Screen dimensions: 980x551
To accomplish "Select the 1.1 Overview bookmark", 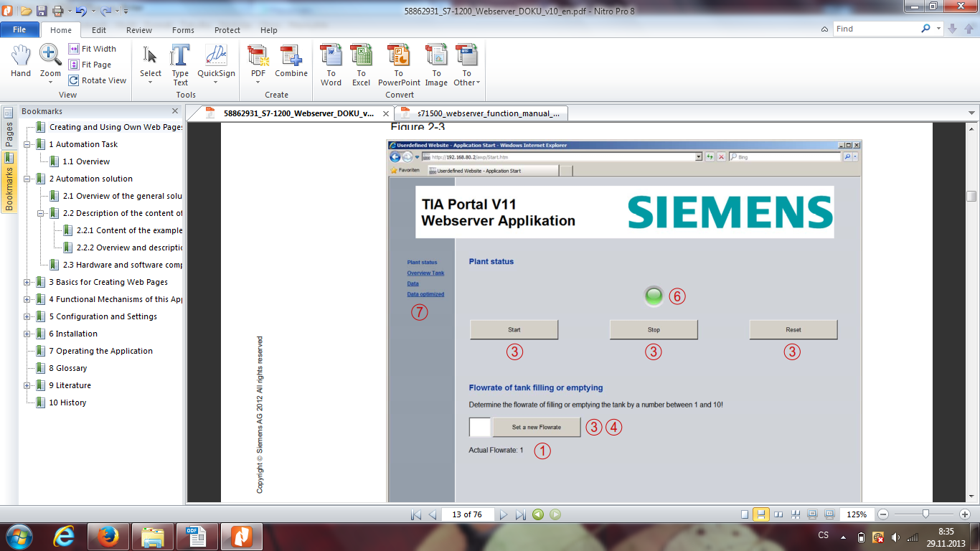I will pyautogui.click(x=86, y=161).
